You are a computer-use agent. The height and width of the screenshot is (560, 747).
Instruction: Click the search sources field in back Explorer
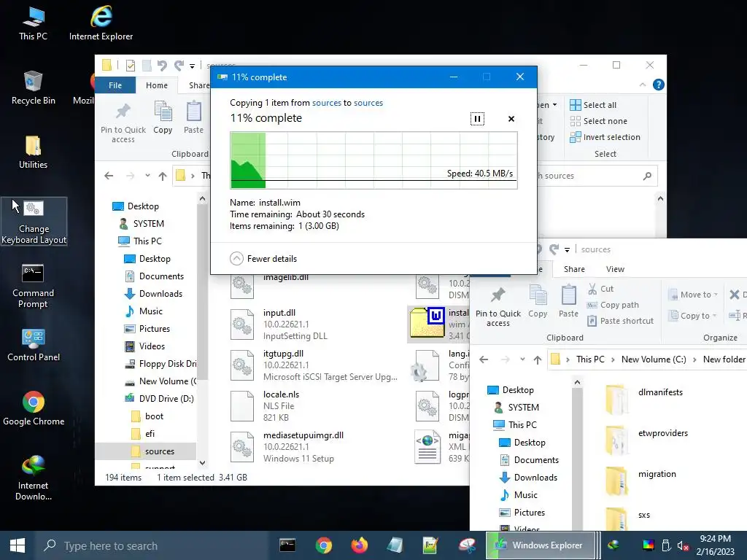tap(597, 176)
